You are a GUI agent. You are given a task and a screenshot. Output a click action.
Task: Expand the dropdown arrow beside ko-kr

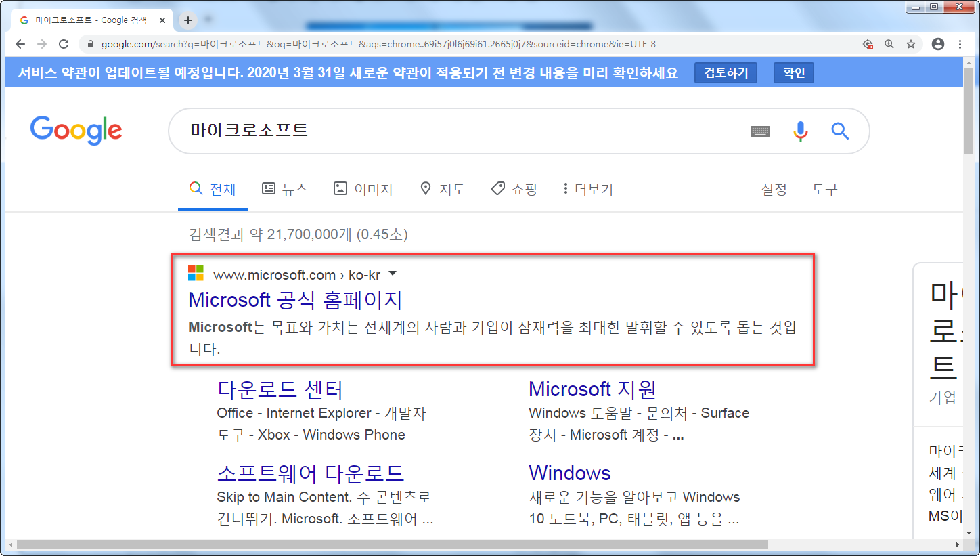392,274
